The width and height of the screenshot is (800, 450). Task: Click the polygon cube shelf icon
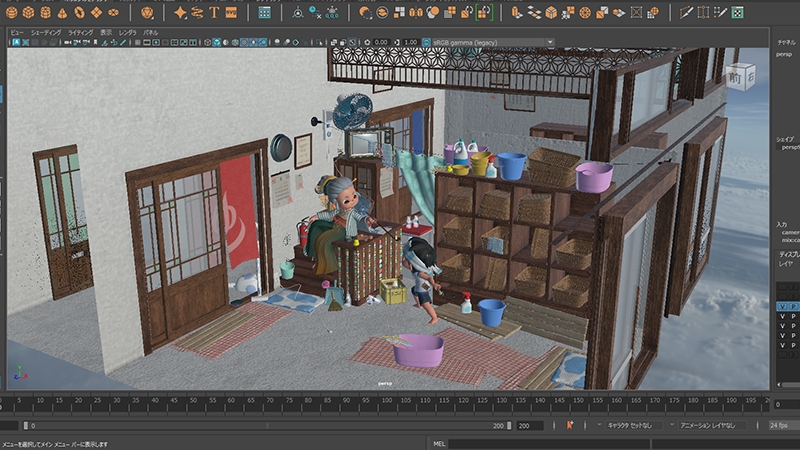[29, 12]
